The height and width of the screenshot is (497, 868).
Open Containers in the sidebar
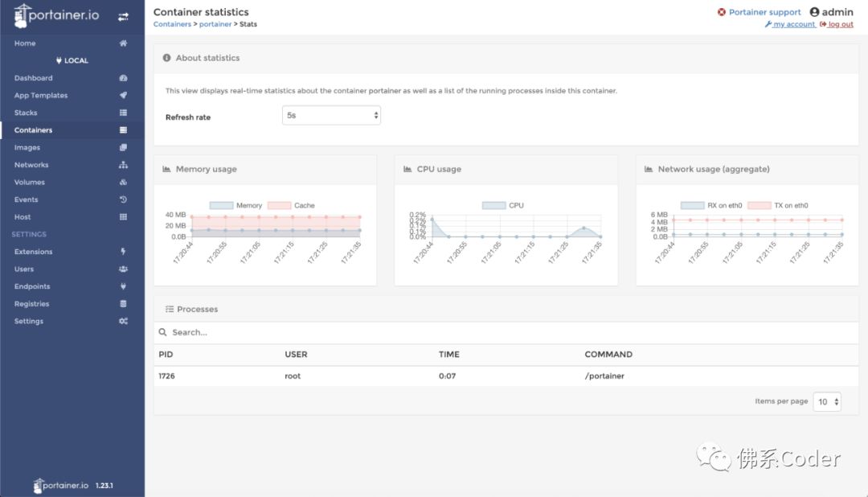[34, 130]
